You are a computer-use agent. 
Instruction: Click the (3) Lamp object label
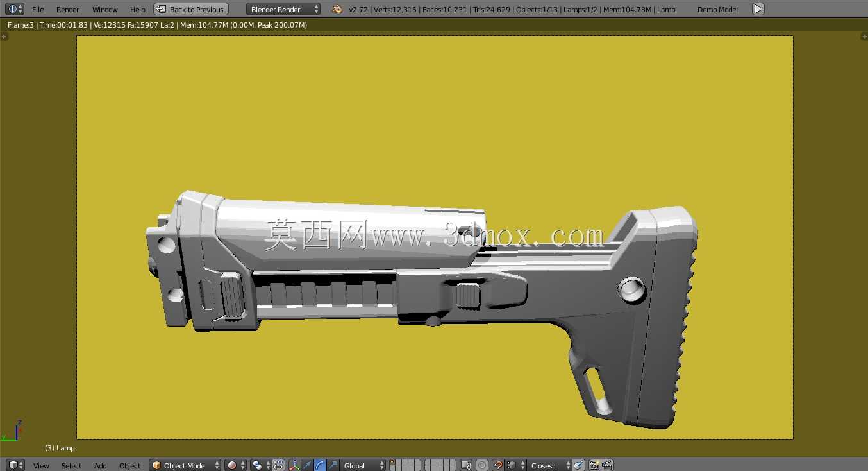coord(60,448)
